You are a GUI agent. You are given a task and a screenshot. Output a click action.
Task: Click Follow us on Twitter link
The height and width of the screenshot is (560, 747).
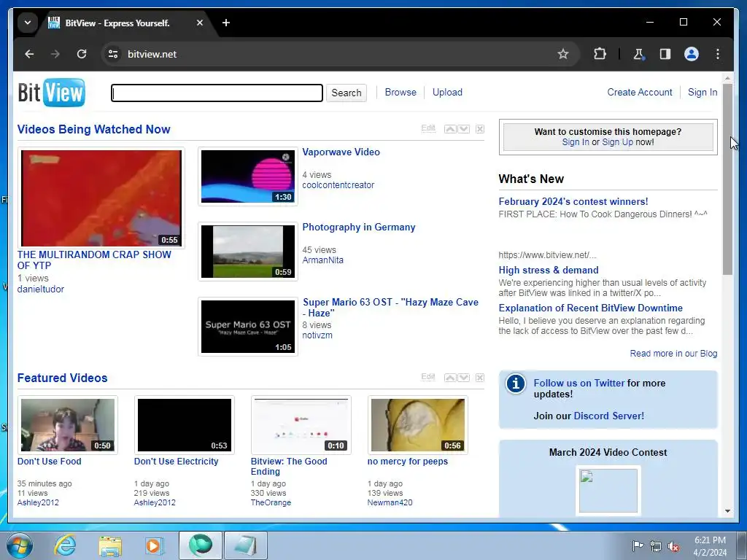(578, 383)
